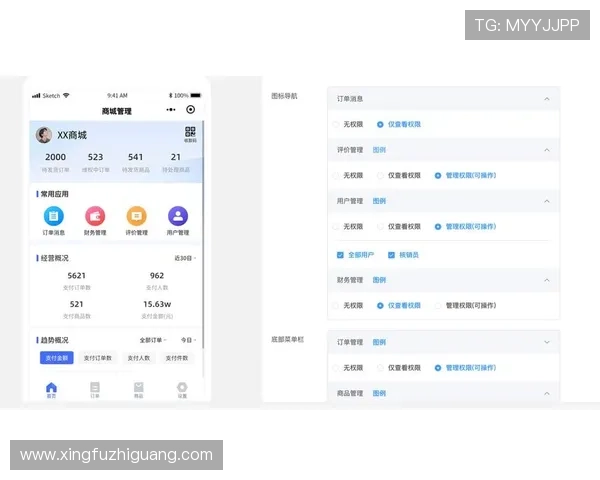Viewport: 600px width, 480px height.
Task: Tap the 541 pending goods count
Action: 135,157
